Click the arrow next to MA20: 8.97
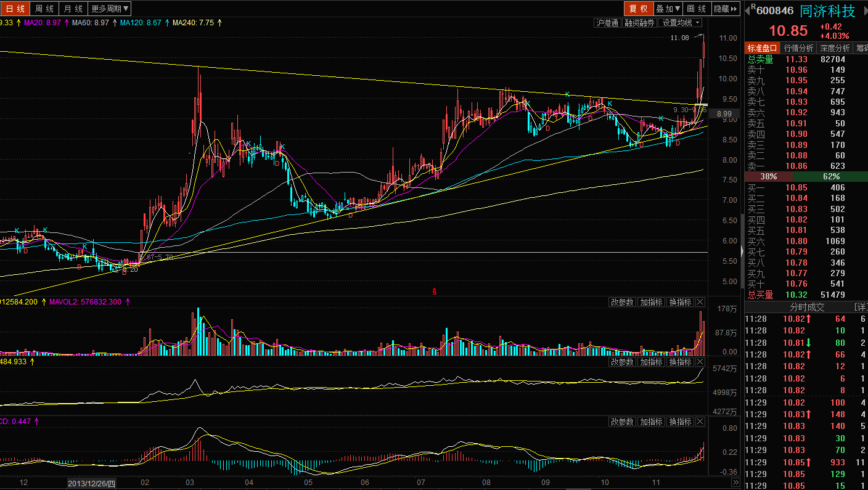The image size is (868, 490). coord(67,23)
